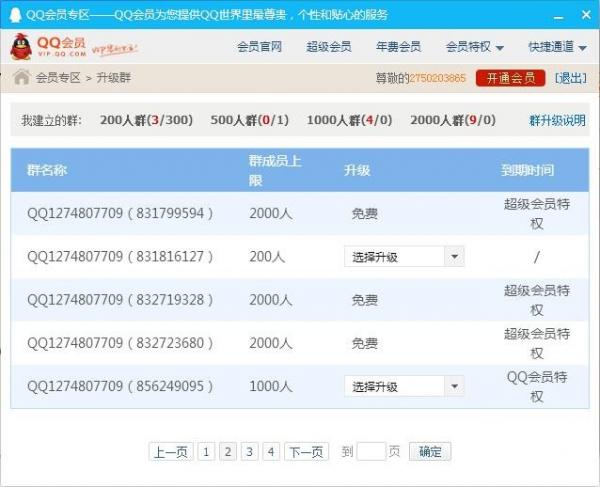Click the red 开通会员 button
Viewport: 600px width, 487px height.
(510, 78)
